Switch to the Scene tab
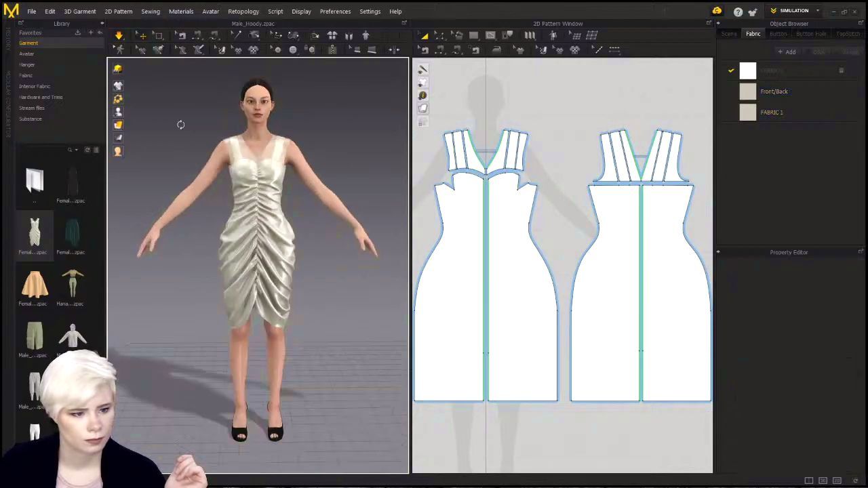The image size is (868, 488). (729, 34)
